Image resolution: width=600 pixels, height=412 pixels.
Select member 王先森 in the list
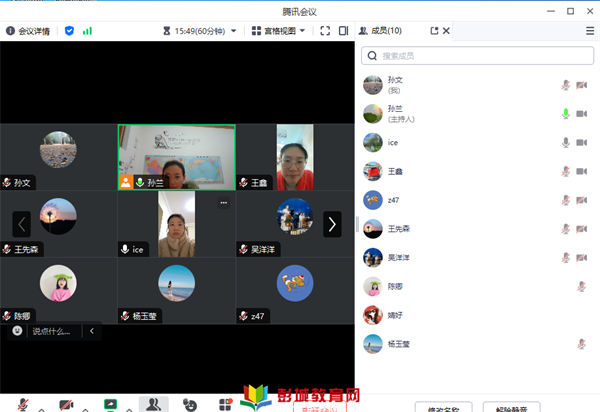pyautogui.click(x=477, y=228)
